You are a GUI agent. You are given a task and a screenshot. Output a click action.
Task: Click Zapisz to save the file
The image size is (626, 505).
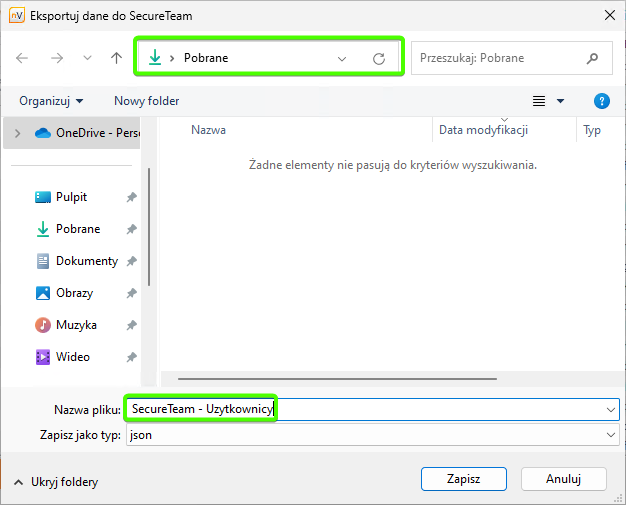pos(464,479)
